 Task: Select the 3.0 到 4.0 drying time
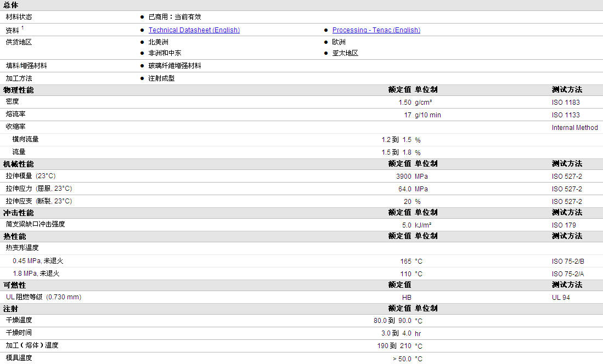(397, 333)
